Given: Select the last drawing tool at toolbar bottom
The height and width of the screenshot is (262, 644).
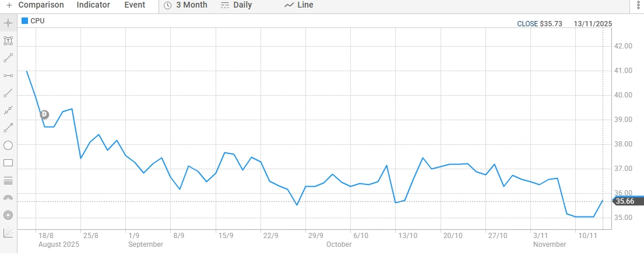Looking at the screenshot, I should (8, 233).
